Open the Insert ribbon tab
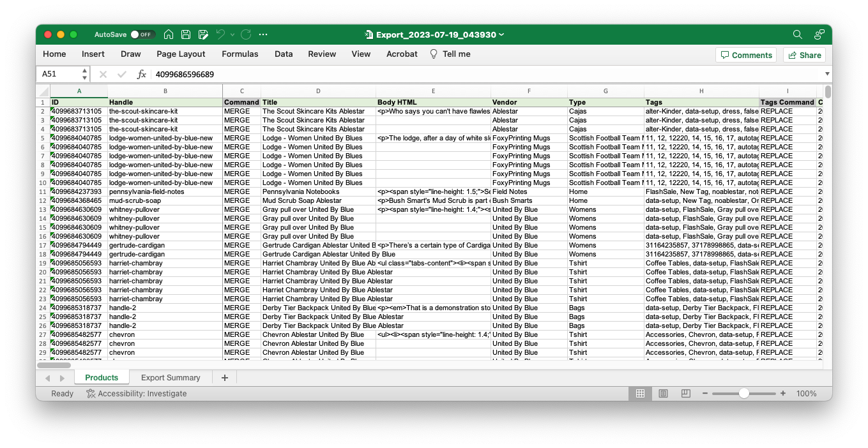This screenshot has height=448, width=868. 93,54
